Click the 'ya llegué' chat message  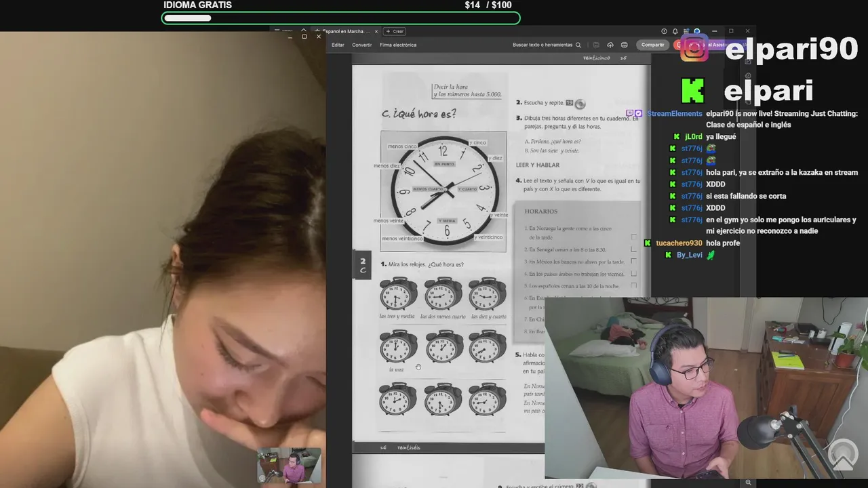click(x=721, y=137)
